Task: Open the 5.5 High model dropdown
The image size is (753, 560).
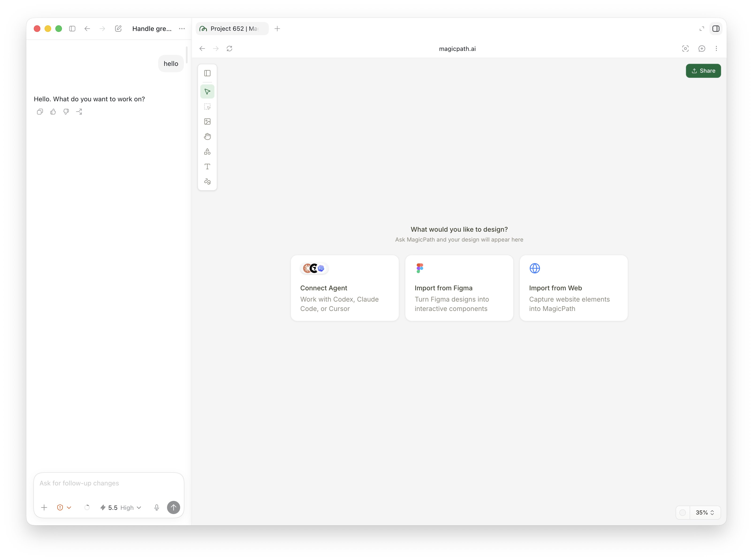Action: (x=120, y=507)
